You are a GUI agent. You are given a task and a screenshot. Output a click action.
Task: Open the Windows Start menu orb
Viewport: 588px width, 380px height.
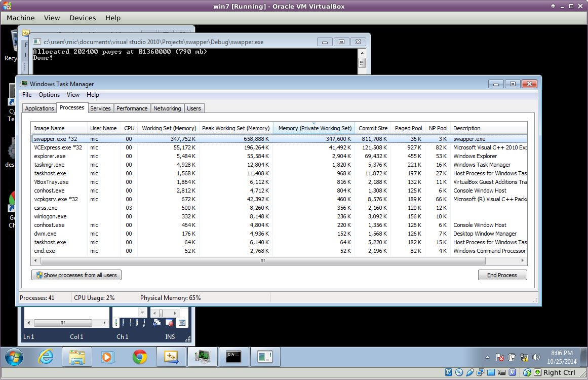tap(14, 357)
